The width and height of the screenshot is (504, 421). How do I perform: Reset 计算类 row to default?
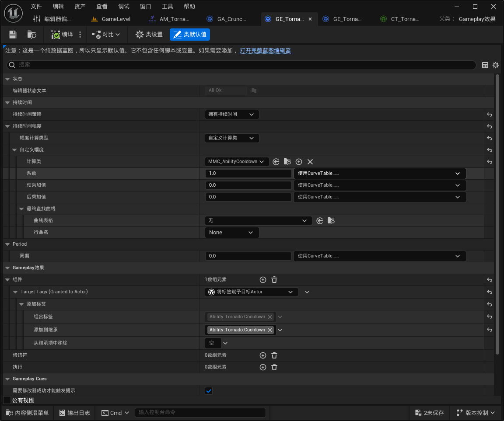(489, 162)
